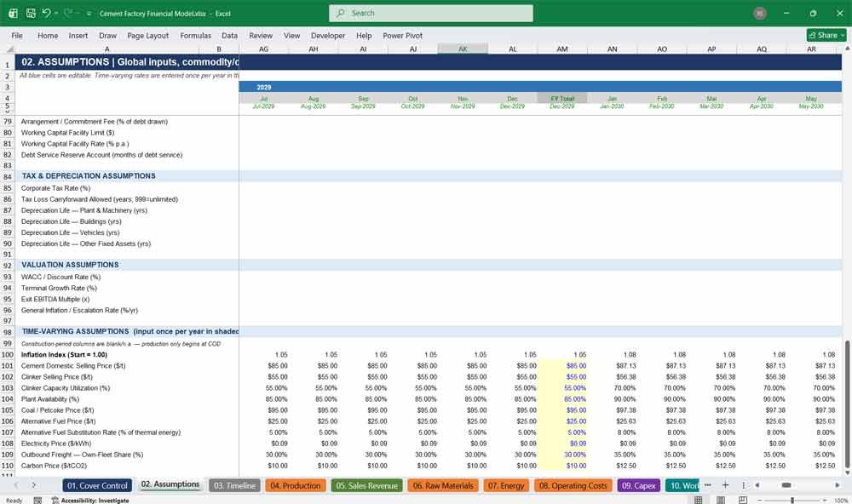Switch to Normal view icon
The image size is (852, 504).
699,500
